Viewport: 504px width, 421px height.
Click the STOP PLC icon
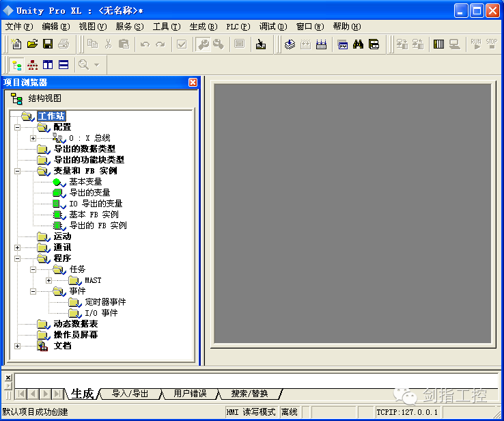click(x=492, y=44)
